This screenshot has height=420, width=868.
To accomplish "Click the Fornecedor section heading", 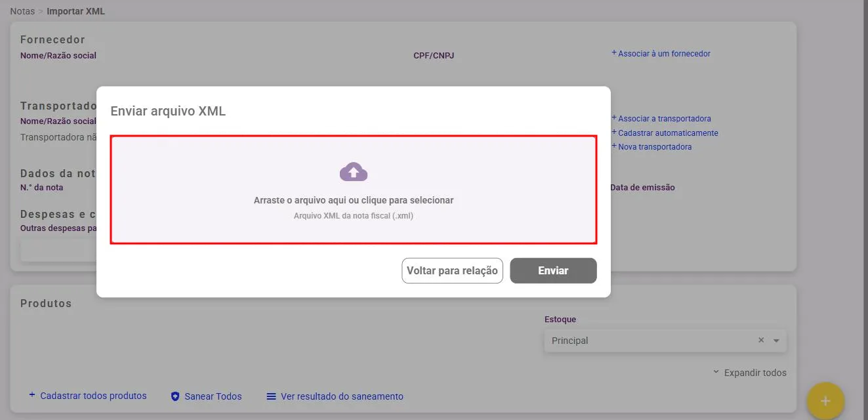I will 52,40.
